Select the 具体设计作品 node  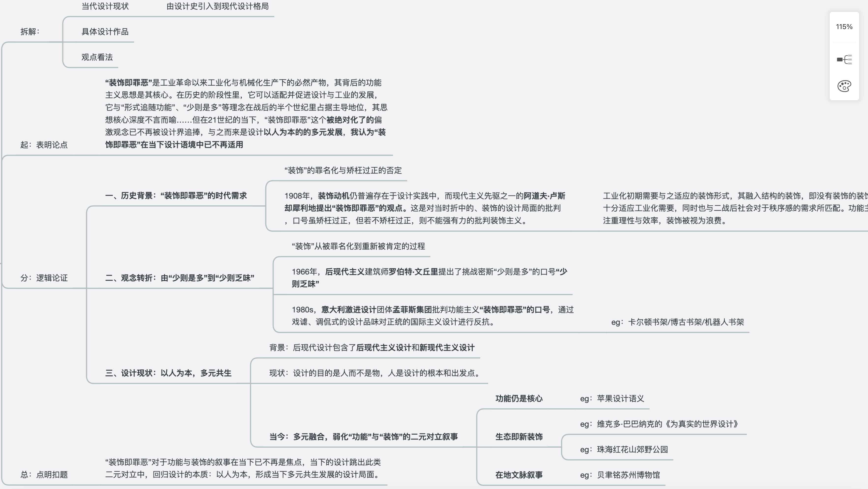(105, 32)
